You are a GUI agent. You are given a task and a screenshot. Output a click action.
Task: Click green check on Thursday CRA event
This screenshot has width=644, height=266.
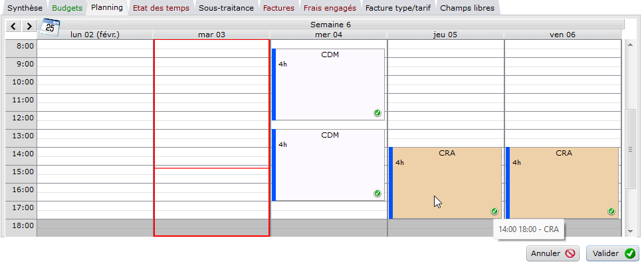click(494, 211)
